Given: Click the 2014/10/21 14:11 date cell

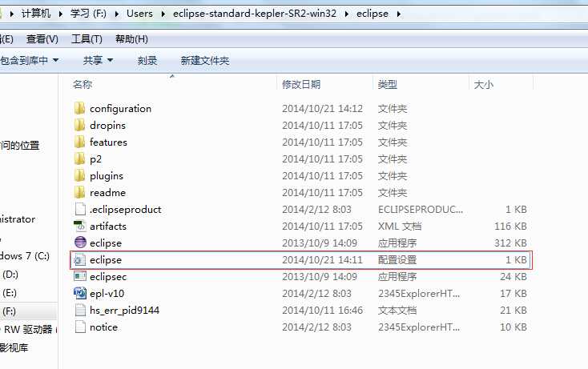Looking at the screenshot, I should click(322, 259).
